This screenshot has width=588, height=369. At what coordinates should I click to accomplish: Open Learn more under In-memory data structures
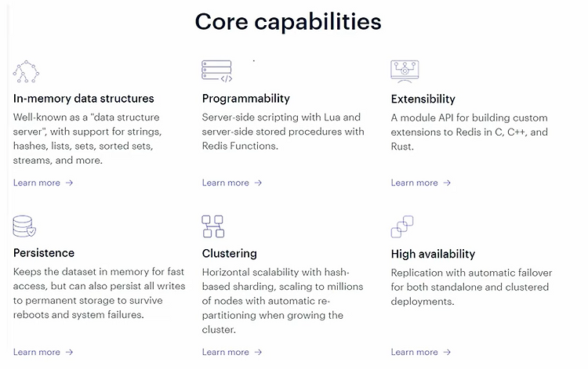point(43,183)
